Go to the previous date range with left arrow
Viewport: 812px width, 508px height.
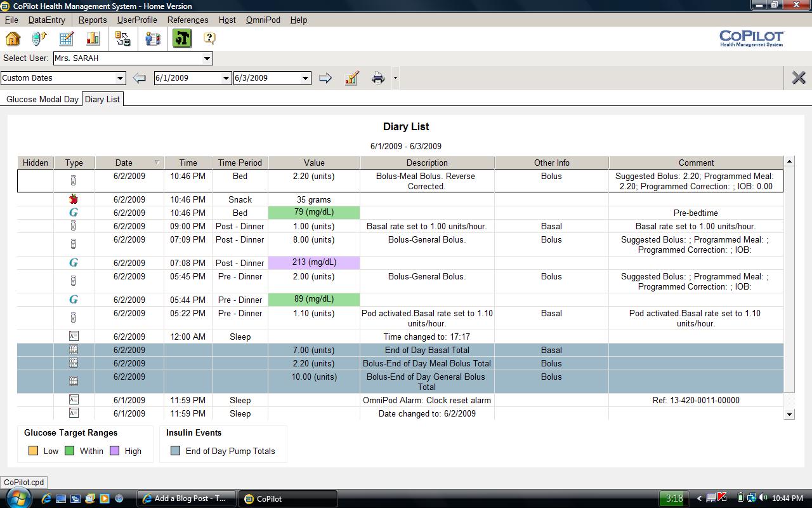pyautogui.click(x=140, y=78)
